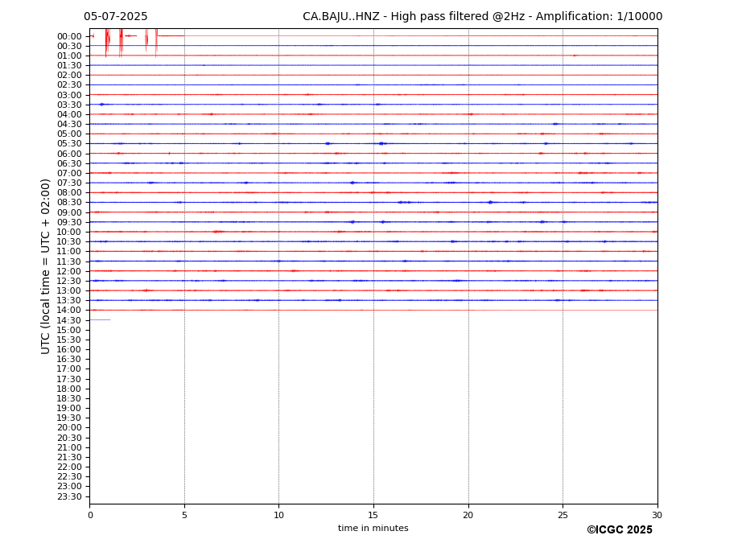Screen dimensions: 746x560
Task: Click the 23:00 time row label
Action: pyautogui.click(x=69, y=487)
